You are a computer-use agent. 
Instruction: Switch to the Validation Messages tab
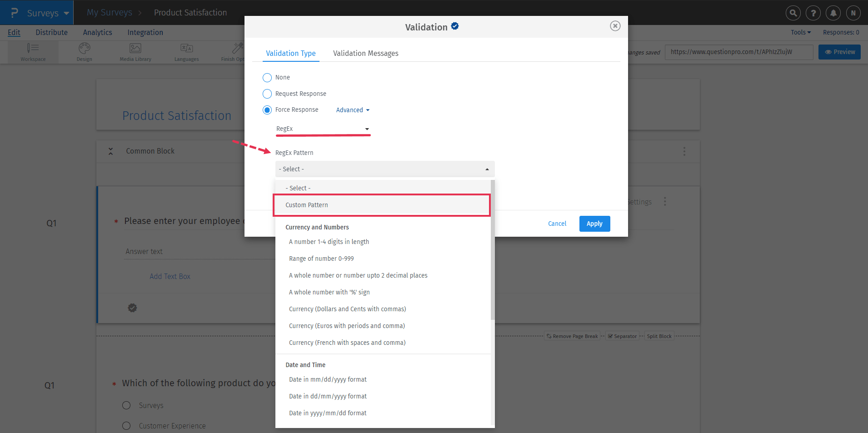[365, 53]
